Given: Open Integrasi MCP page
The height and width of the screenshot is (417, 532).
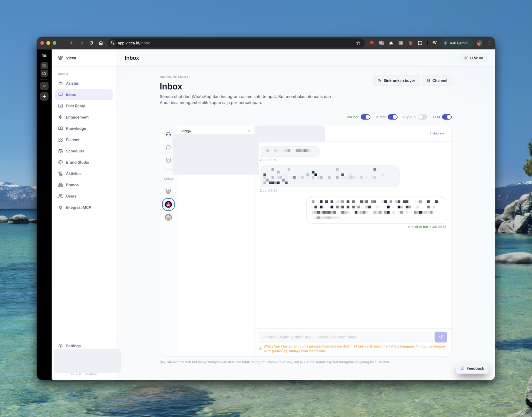Looking at the screenshot, I should point(84,208).
